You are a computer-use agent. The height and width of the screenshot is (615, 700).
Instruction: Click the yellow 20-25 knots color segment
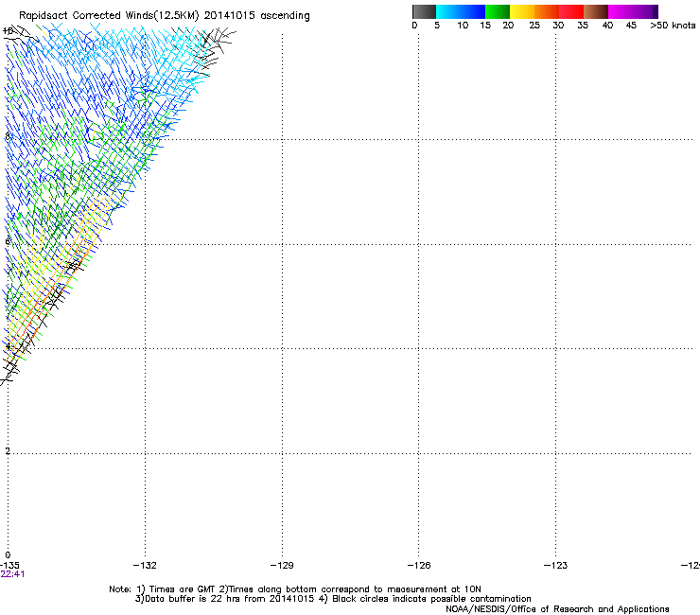pyautogui.click(x=522, y=11)
